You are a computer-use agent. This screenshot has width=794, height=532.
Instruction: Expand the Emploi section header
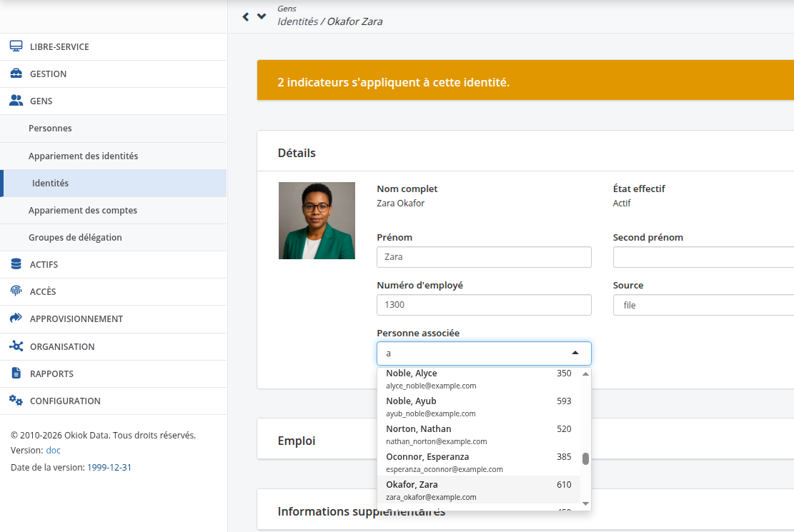525,439
